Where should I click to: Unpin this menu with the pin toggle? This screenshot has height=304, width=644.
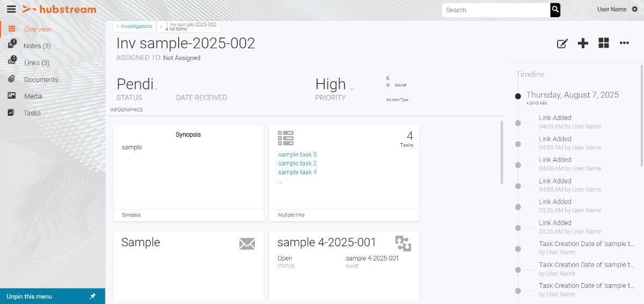point(92,296)
